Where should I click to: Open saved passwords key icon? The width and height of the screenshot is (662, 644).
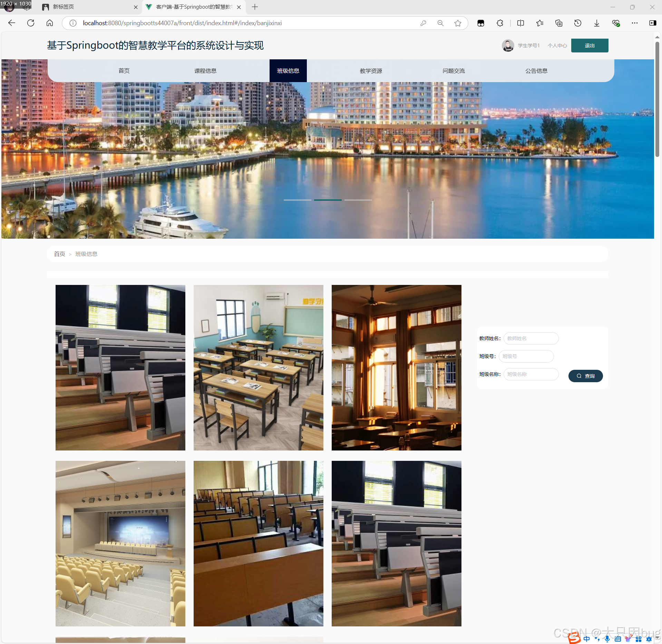pyautogui.click(x=424, y=23)
